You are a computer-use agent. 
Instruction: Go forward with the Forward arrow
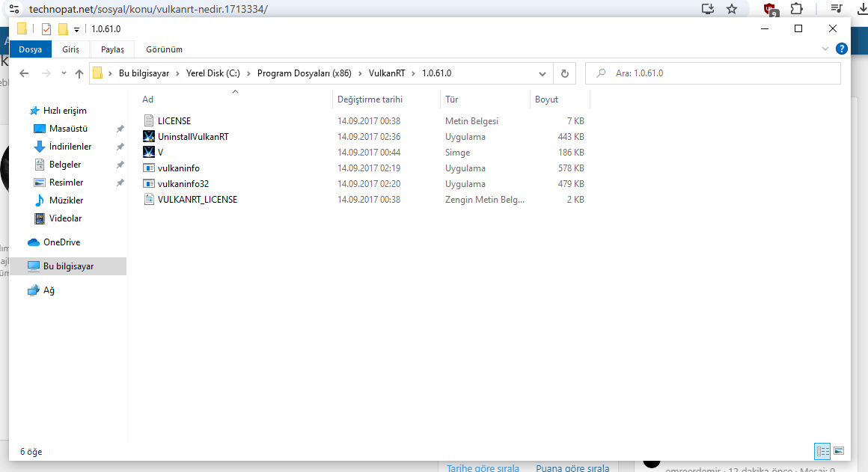pyautogui.click(x=46, y=73)
